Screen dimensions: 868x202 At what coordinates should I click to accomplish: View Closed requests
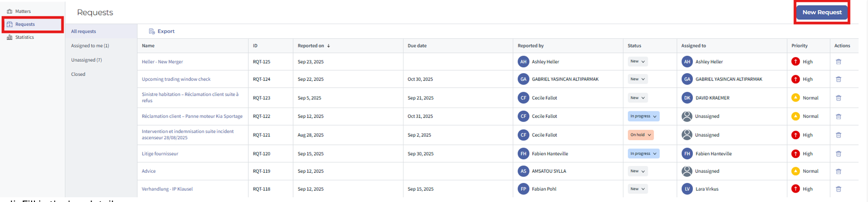78,74
